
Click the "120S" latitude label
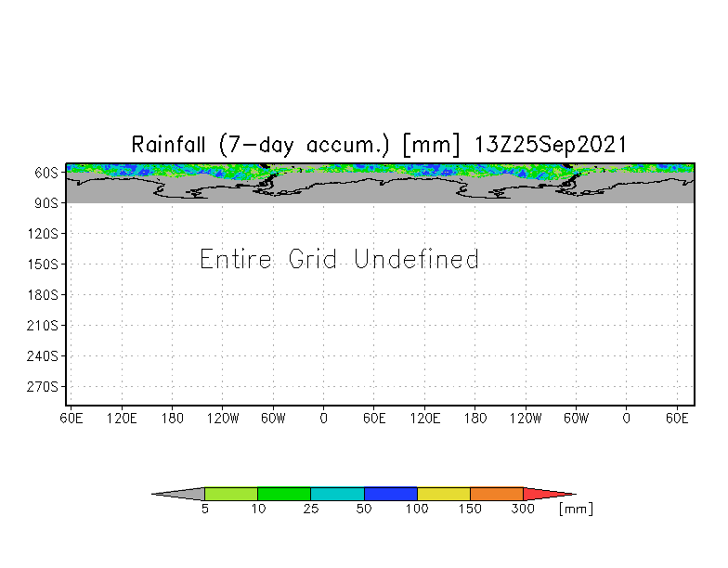(43, 234)
